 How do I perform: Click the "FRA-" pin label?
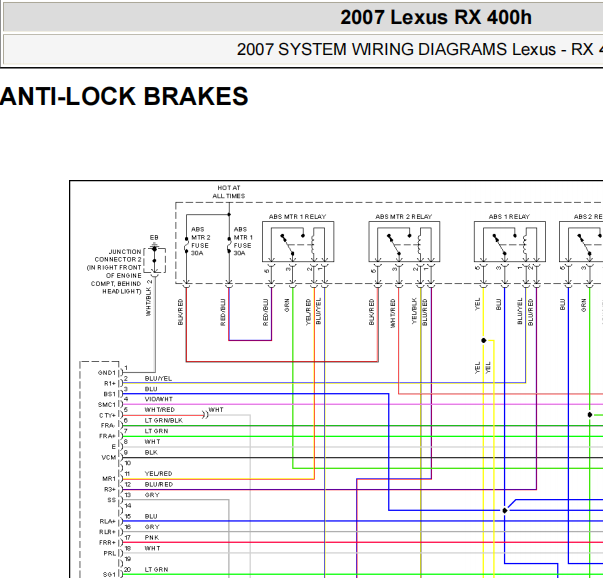pyautogui.click(x=108, y=426)
